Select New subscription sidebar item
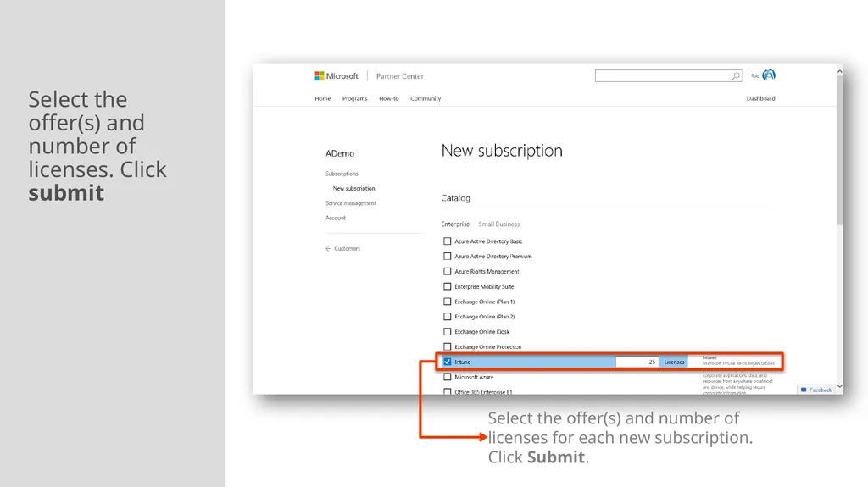Screen dimensions: 868x487 coord(353,188)
